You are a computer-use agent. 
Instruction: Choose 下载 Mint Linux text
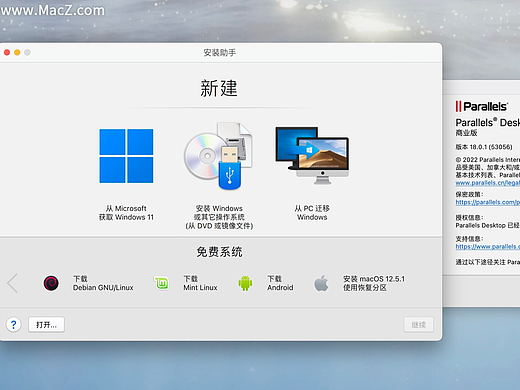(x=200, y=283)
